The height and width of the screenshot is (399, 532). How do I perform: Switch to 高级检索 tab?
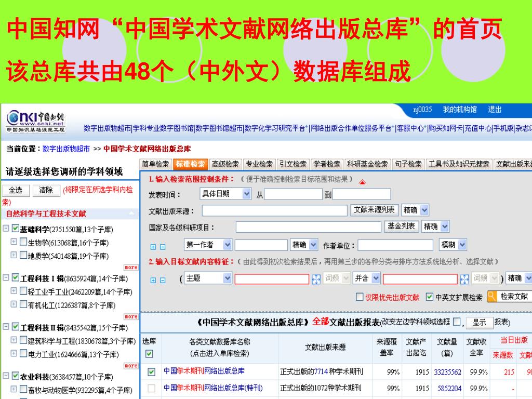point(225,164)
